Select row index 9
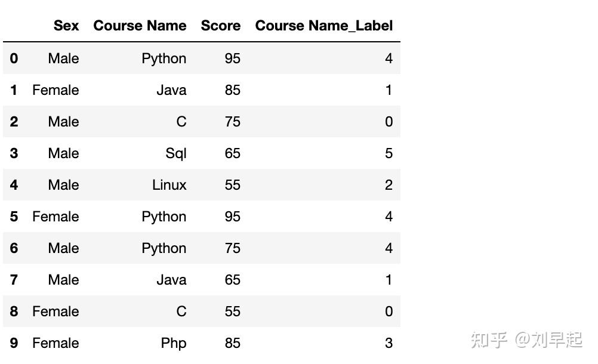 14,343
